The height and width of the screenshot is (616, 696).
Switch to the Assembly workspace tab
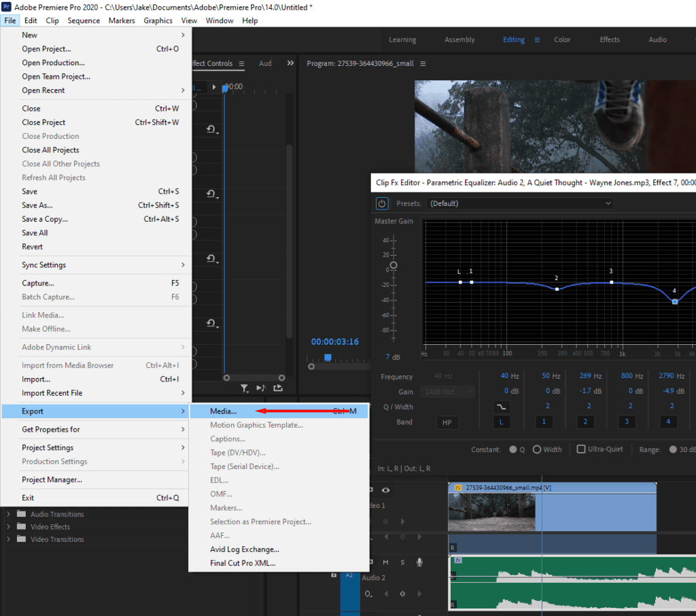pos(460,39)
